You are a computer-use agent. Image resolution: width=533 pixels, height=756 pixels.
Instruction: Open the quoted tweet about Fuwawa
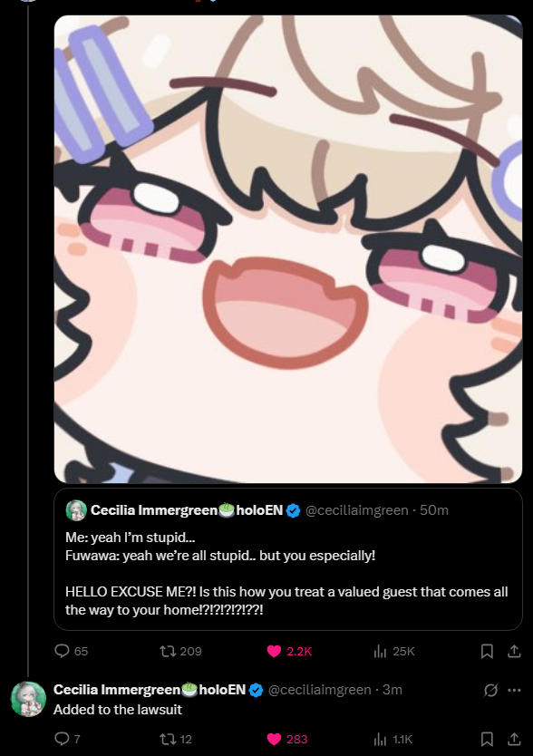coord(288,559)
